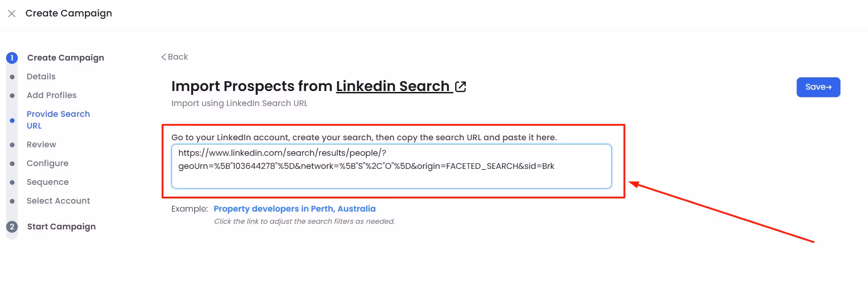Click the dot indicator beside Review
Image resolution: width=868 pixels, height=281 pixels.
[x=12, y=144]
